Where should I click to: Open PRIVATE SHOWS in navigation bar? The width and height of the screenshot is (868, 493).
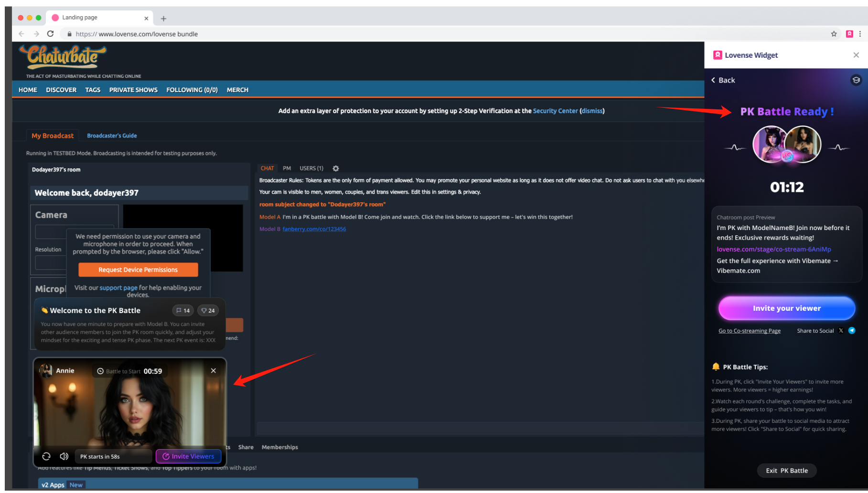[x=133, y=90]
